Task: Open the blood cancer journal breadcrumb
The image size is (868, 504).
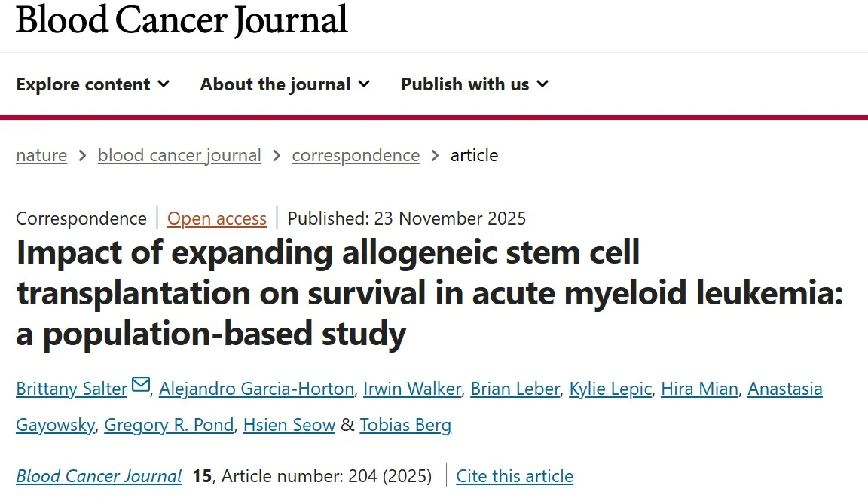Action: click(179, 155)
